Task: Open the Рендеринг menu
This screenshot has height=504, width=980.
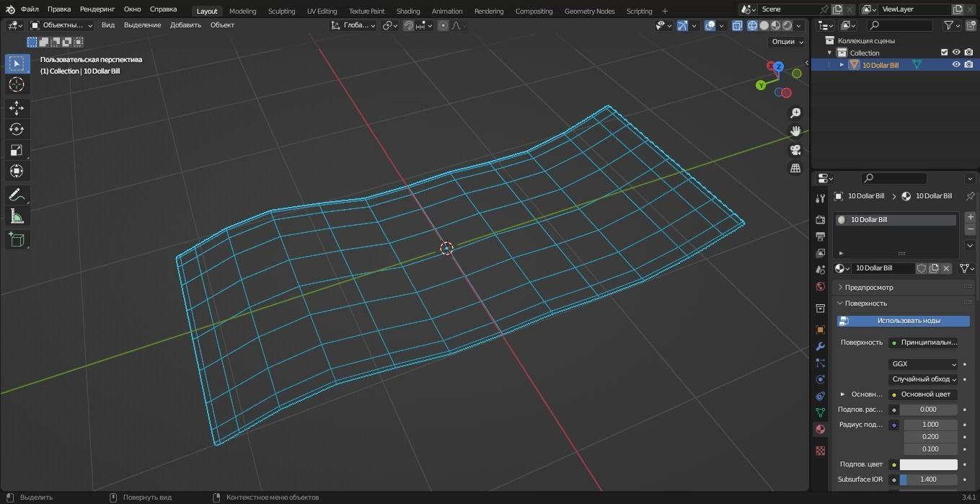Action: 97,9
